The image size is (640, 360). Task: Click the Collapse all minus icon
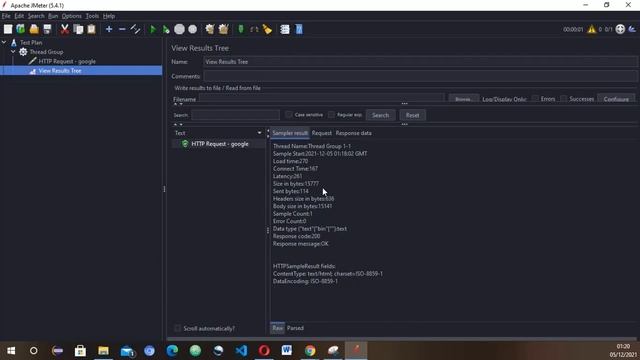[x=122, y=29]
